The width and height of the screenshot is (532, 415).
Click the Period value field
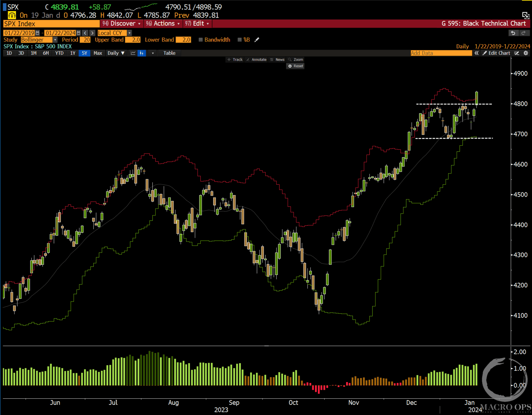[x=85, y=40]
